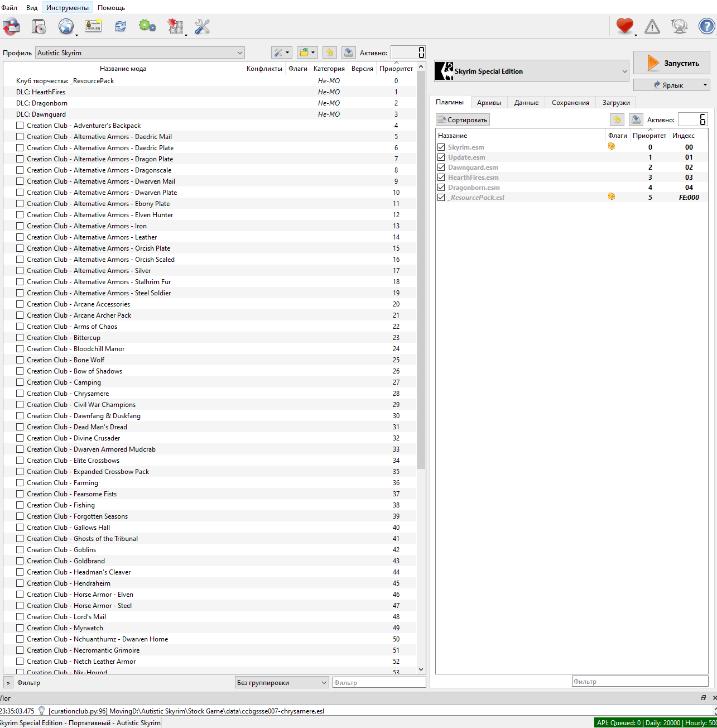Open the profiles manager ID-card icon

tap(93, 26)
